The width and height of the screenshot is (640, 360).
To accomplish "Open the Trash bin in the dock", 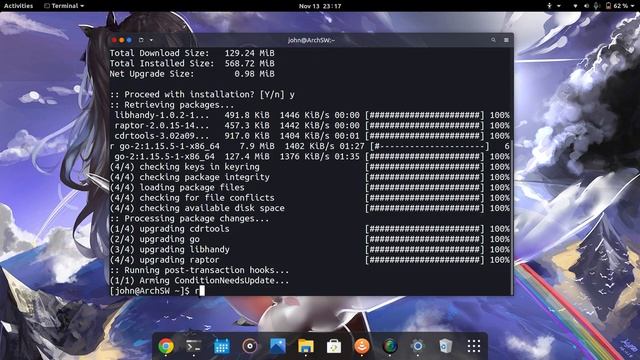I will tap(445, 346).
